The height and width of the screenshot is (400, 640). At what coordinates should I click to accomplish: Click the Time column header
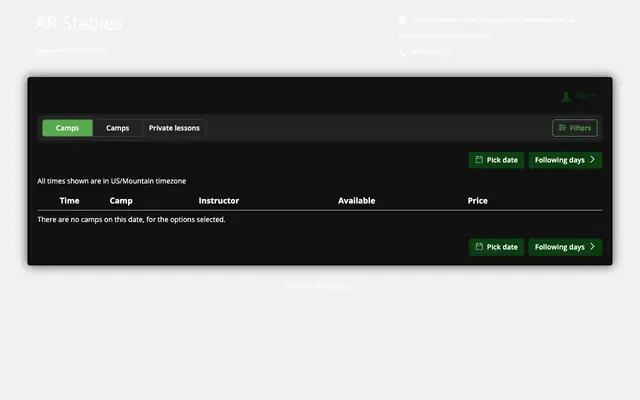(x=69, y=201)
